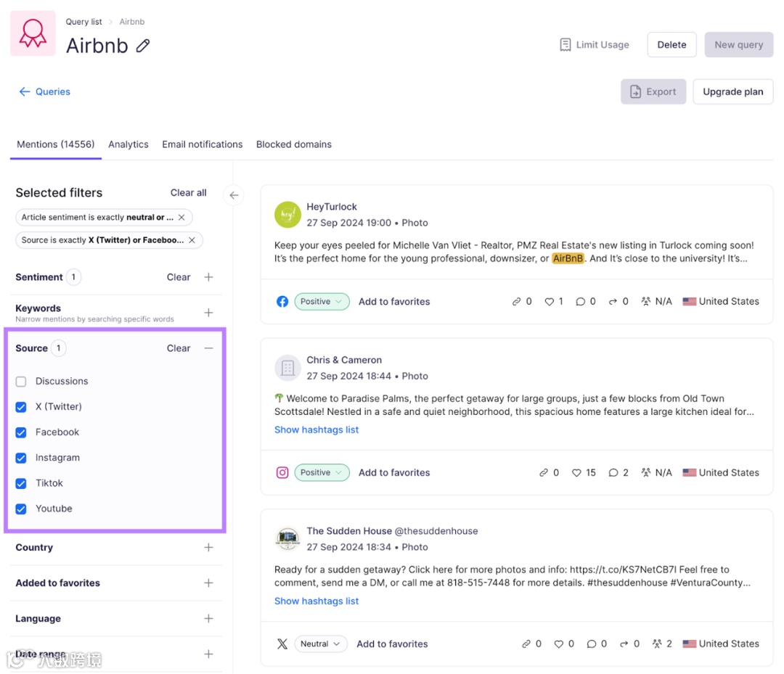Open the Email notifications tab
The image size is (784, 674).
(202, 144)
